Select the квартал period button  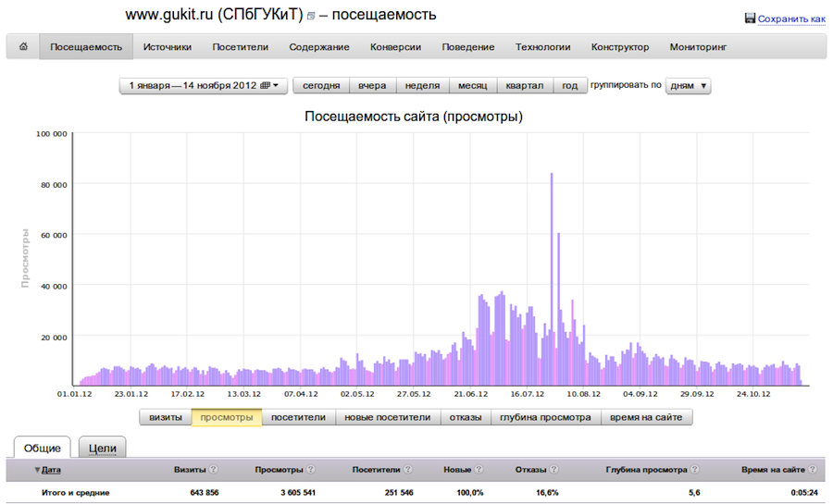click(x=525, y=86)
